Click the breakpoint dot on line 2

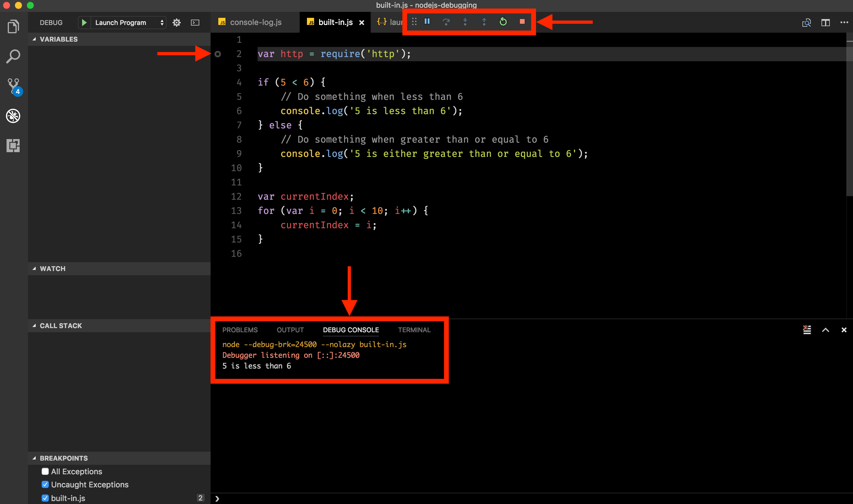[218, 54]
